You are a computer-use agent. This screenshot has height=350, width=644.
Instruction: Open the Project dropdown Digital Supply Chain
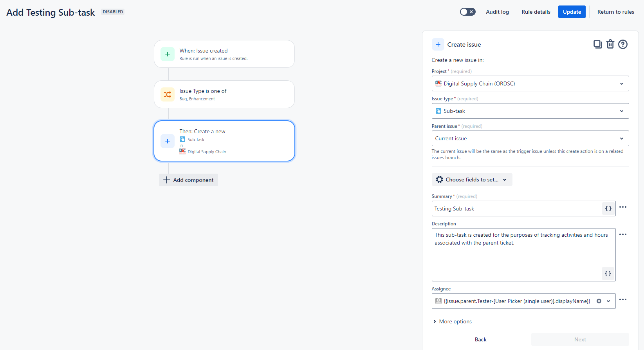tap(530, 83)
